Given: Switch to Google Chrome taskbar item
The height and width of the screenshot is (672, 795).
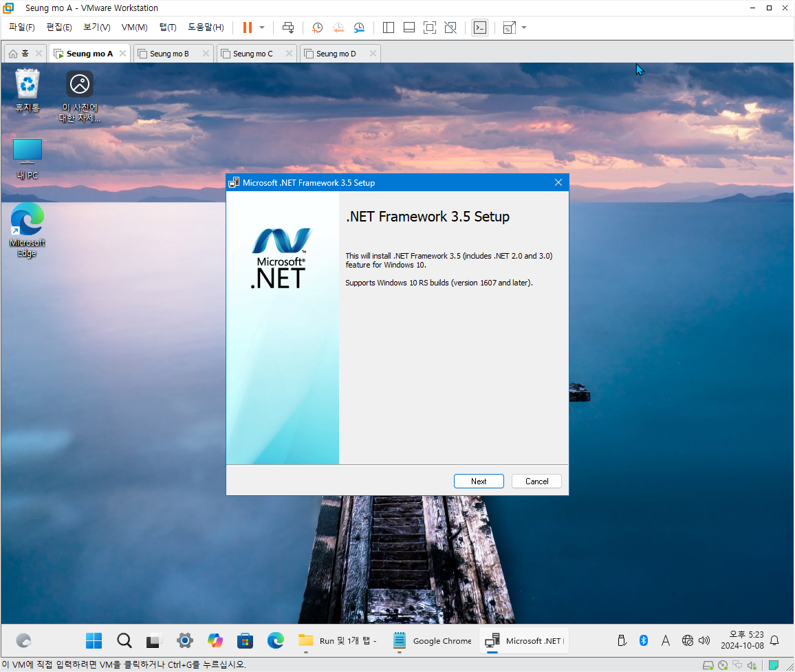Looking at the screenshot, I should pyautogui.click(x=432, y=640).
